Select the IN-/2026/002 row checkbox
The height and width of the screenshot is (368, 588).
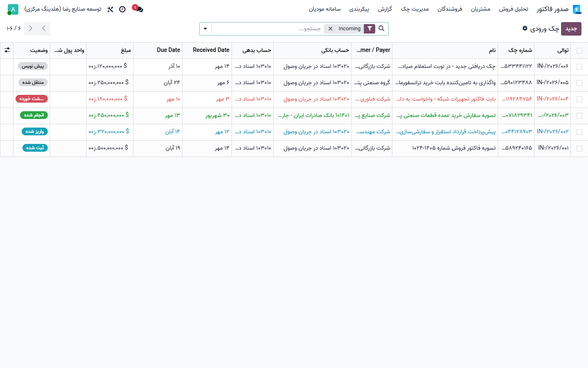point(579,132)
